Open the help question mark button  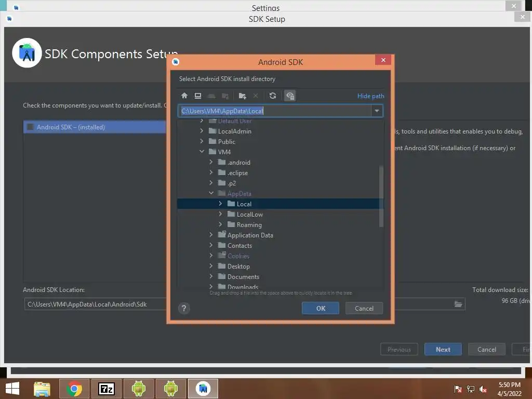click(184, 308)
